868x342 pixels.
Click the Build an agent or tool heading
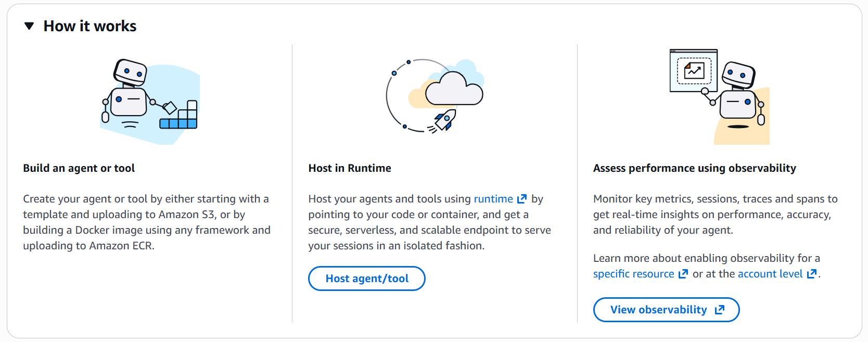click(x=79, y=168)
